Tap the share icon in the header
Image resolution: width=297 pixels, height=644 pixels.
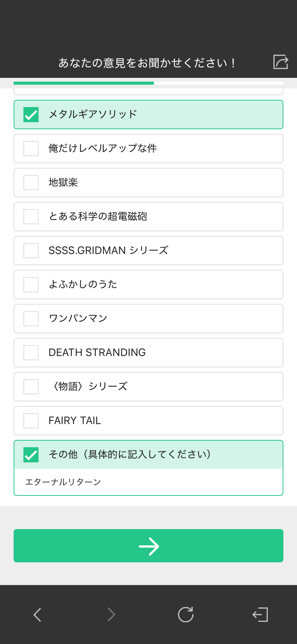[281, 62]
